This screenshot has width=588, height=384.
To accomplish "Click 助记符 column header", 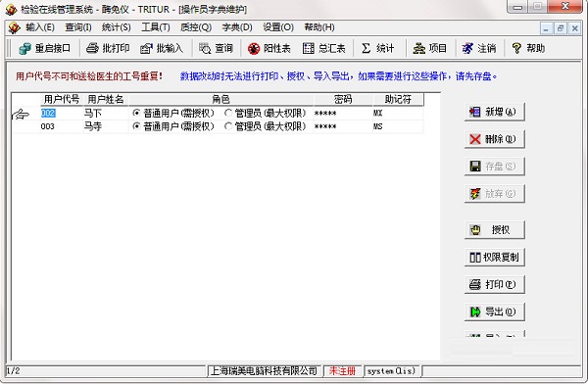I will coord(398,99).
